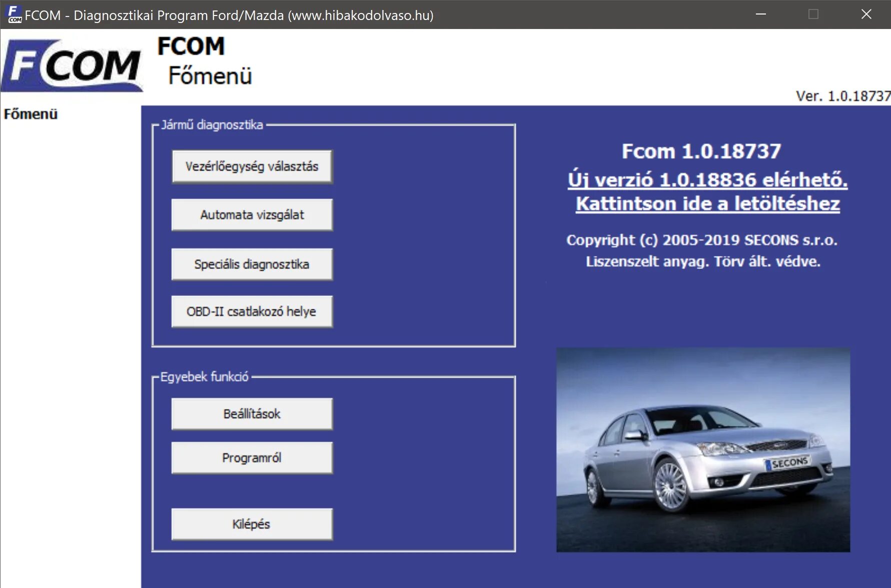
Task: Follow the new version 1.0.18836 download link
Action: [707, 191]
